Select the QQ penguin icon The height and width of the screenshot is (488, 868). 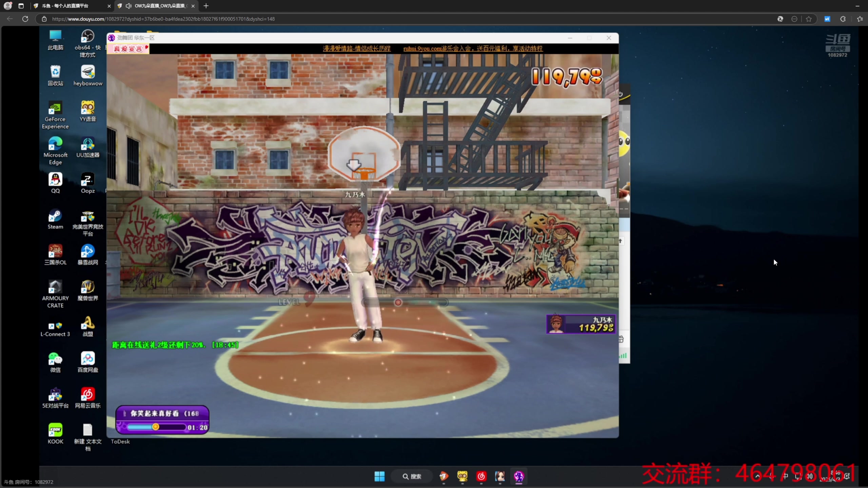click(x=55, y=183)
